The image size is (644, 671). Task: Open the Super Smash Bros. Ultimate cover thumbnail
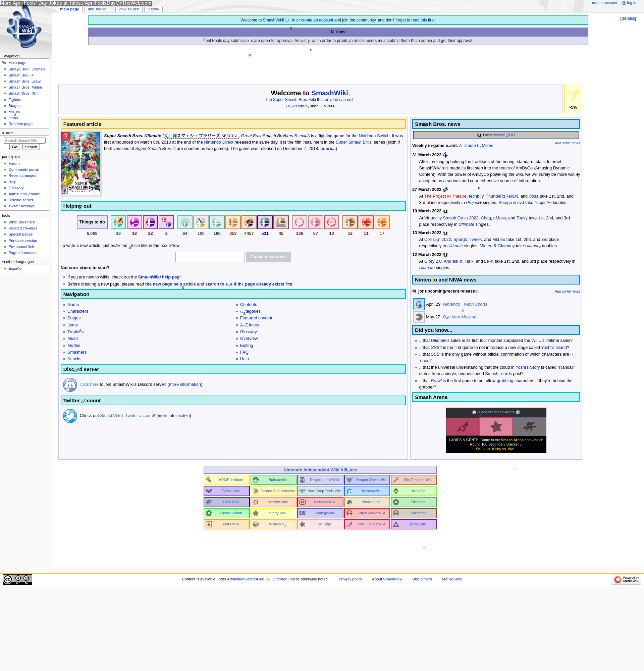coord(81,163)
